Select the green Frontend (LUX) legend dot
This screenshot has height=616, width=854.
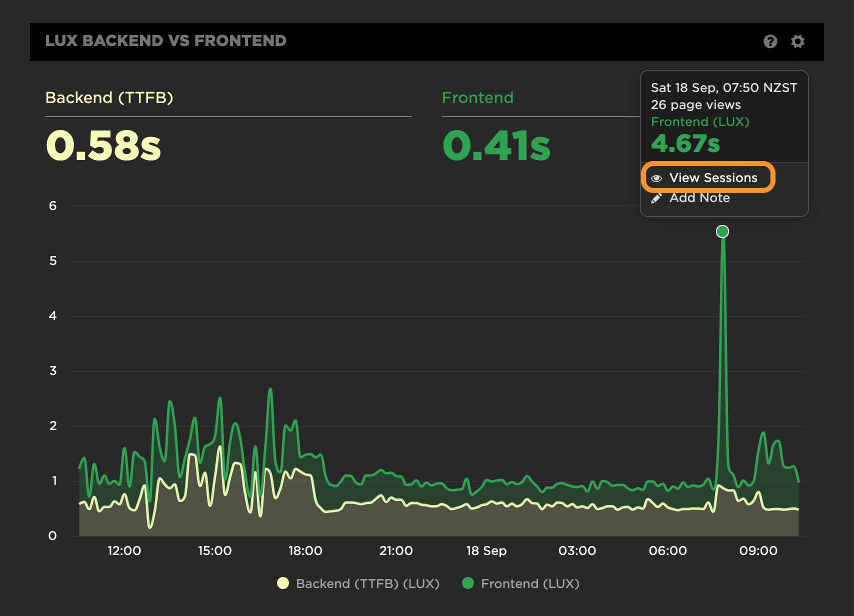469,583
